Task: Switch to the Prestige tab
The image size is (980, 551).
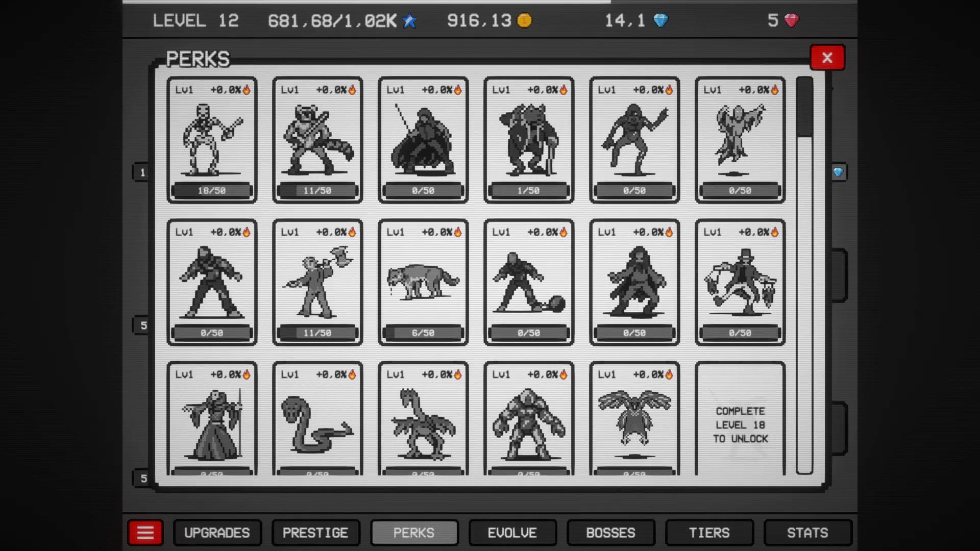Action: [x=315, y=533]
